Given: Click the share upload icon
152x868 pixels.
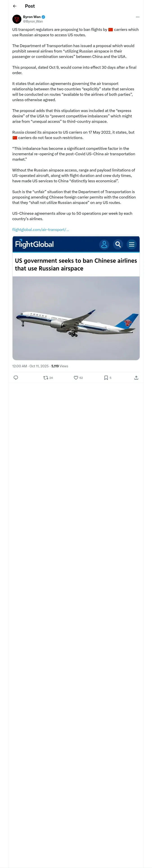Looking at the screenshot, I should (136, 378).
